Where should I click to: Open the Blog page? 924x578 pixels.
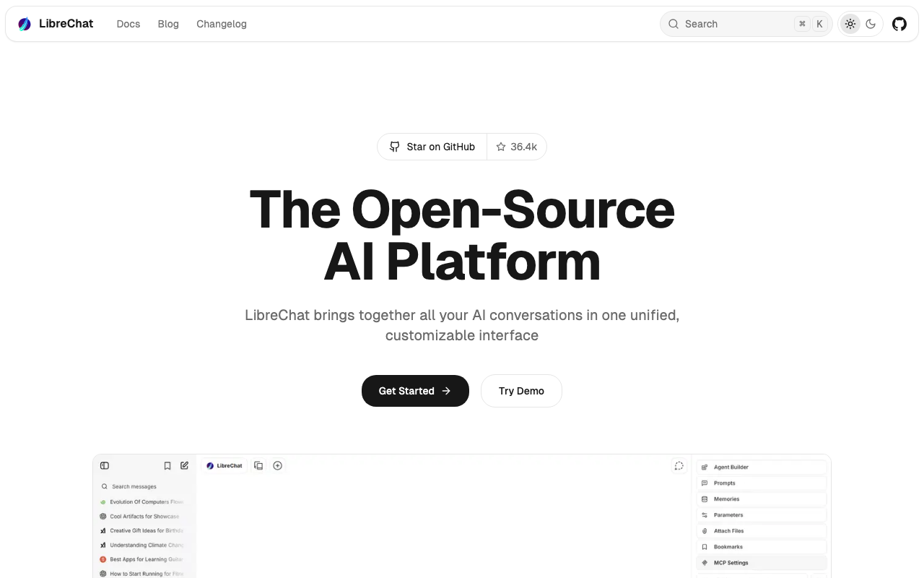coord(168,24)
